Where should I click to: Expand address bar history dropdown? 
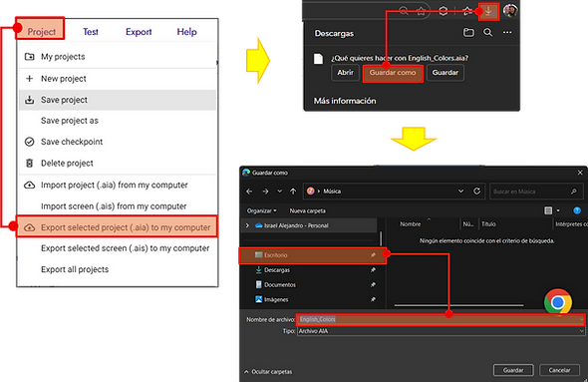click(460, 191)
